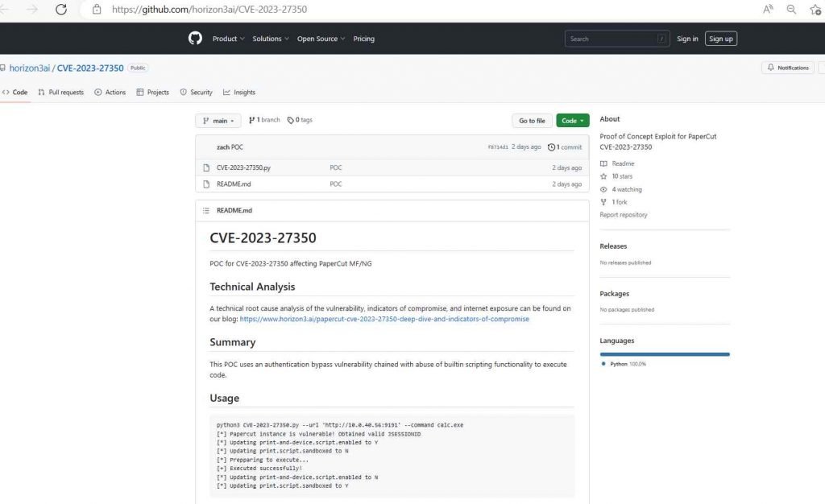Click the 1 branch link
The height and width of the screenshot is (504, 825).
coord(268,120)
